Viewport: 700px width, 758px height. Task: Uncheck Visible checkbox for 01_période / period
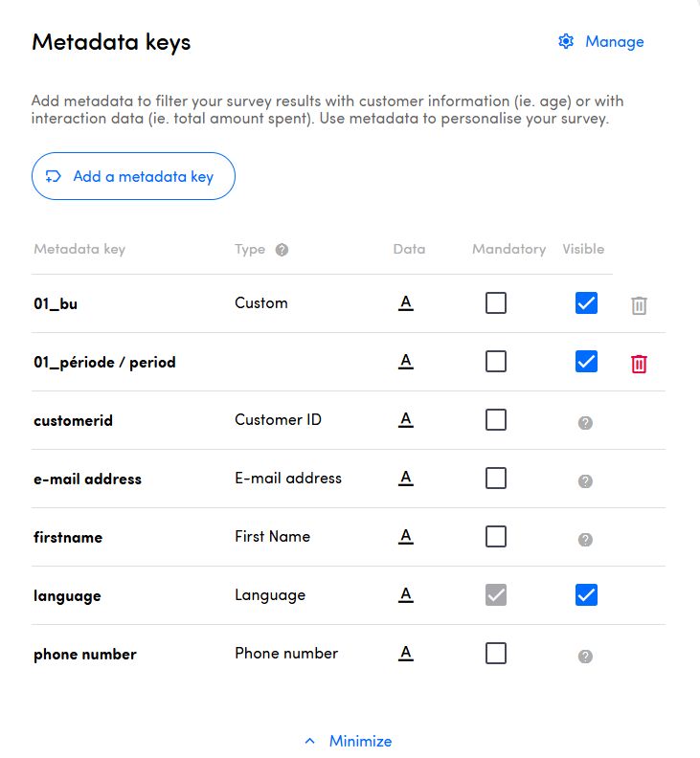[x=586, y=362]
